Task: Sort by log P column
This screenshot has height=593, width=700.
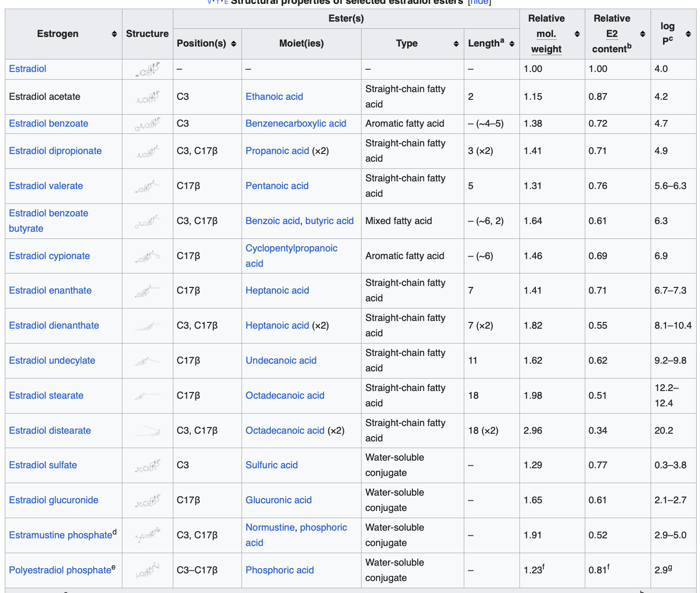Action: coord(688,34)
